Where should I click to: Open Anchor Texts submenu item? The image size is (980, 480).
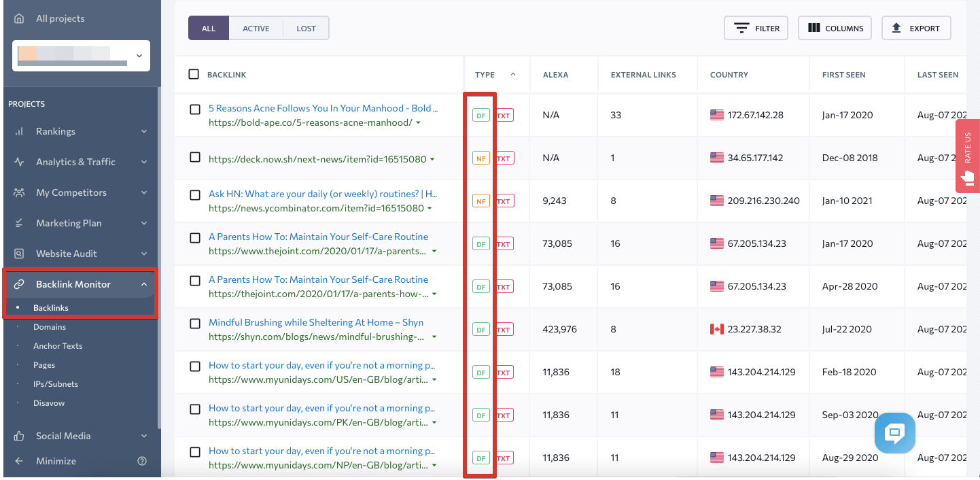coord(58,346)
